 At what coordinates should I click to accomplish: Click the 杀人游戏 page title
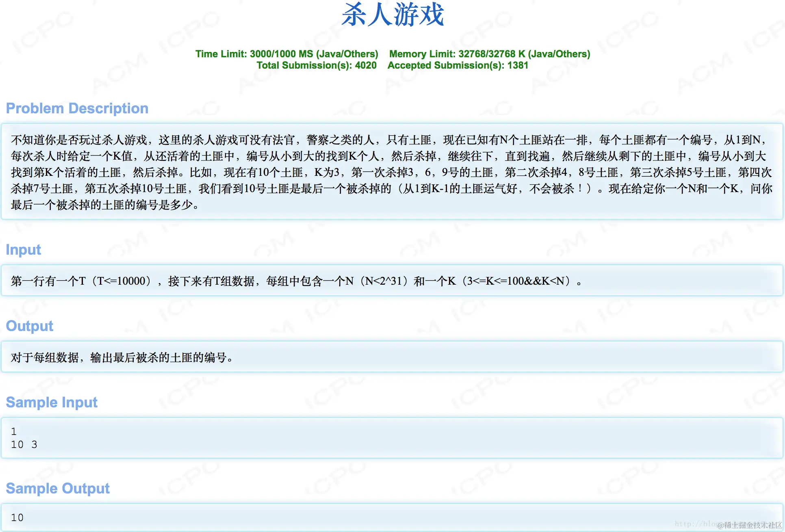point(392,15)
